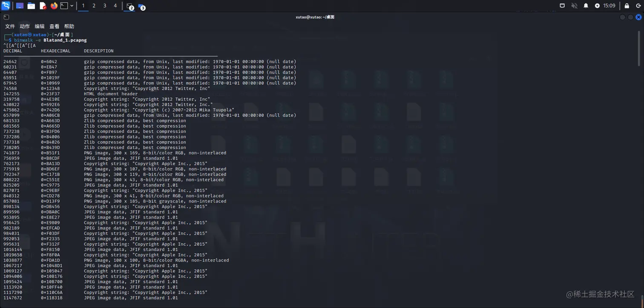This screenshot has height=308, width=644.
Task: Open the Kali dragon applications menu
Action: point(6,6)
